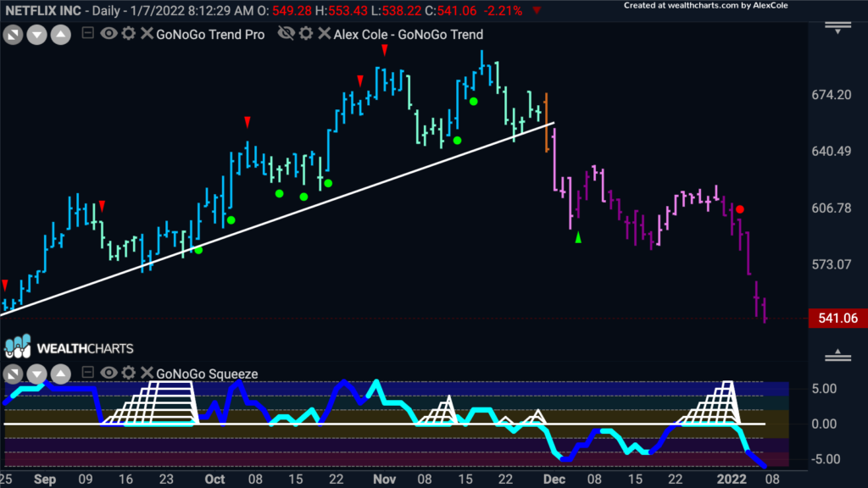Click the current price label 541.06
The width and height of the screenshot is (868, 488).
point(837,319)
